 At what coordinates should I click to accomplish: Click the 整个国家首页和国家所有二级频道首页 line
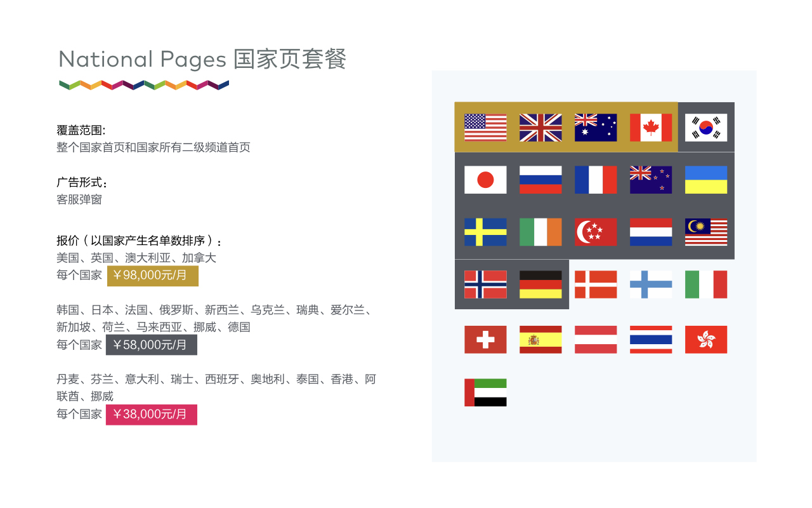point(154,147)
